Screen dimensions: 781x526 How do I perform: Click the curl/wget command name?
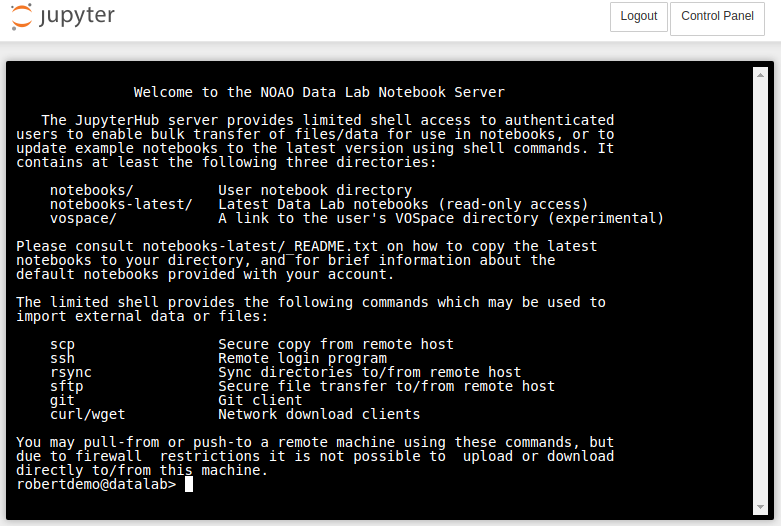tap(87, 414)
